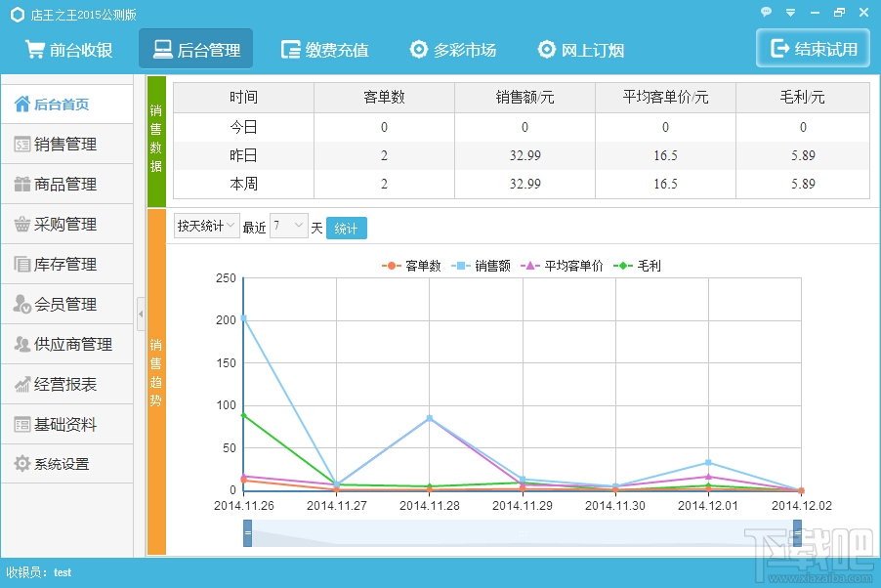Select the 今日 row label
This screenshot has height=588, width=881.
243,127
